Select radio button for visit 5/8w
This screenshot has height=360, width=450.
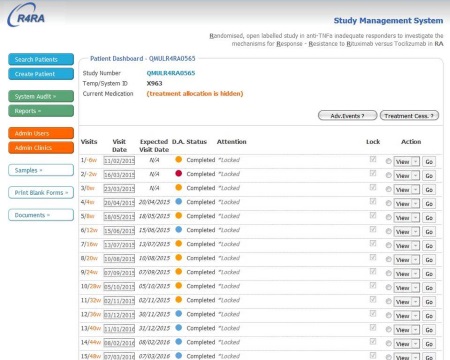point(388,217)
